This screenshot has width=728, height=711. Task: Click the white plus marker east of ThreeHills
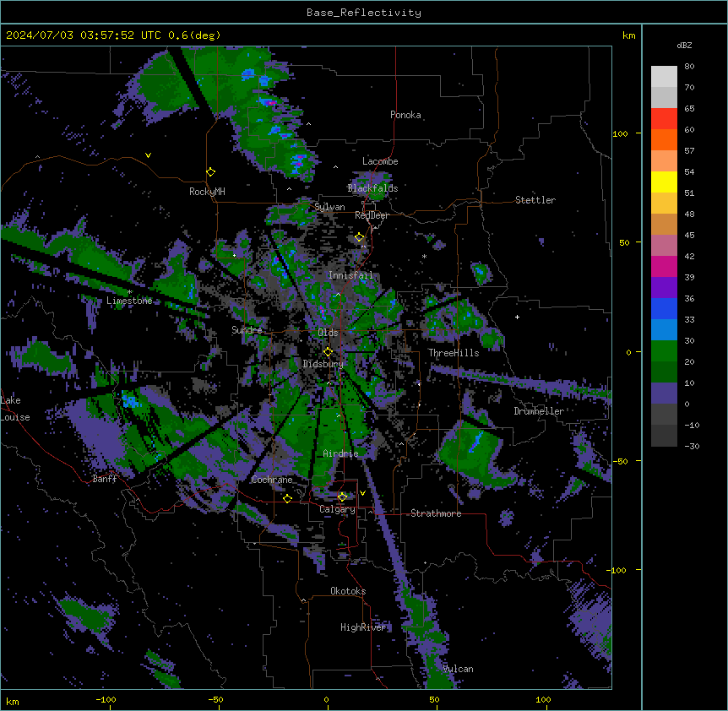(517, 317)
